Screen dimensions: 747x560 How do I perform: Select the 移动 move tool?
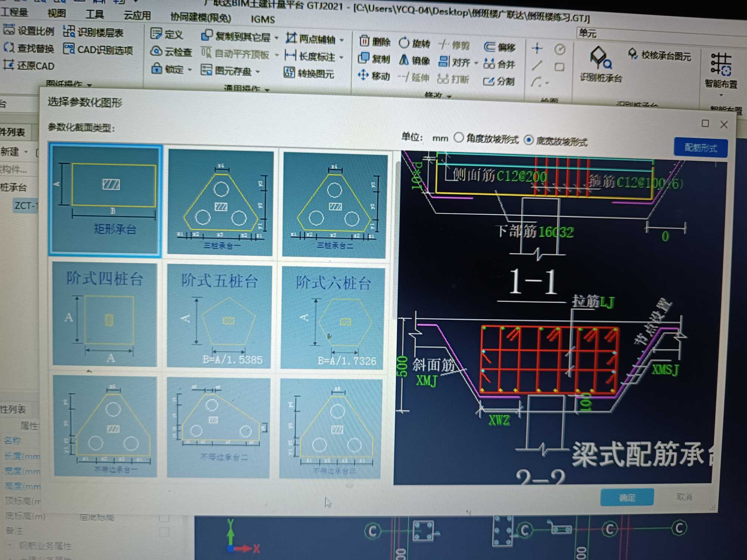[373, 76]
